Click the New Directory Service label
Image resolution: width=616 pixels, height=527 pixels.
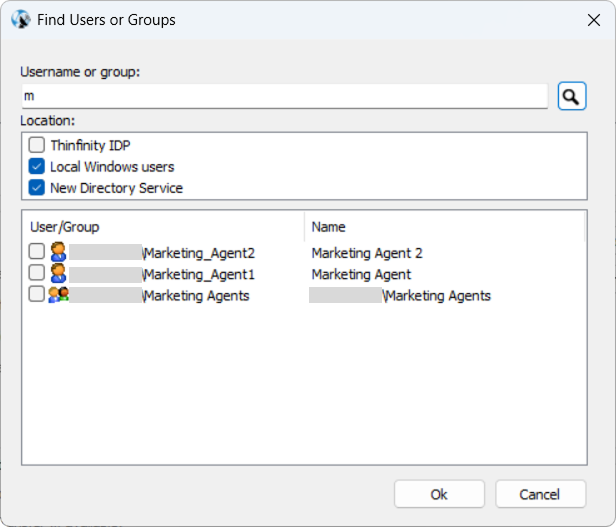[117, 188]
